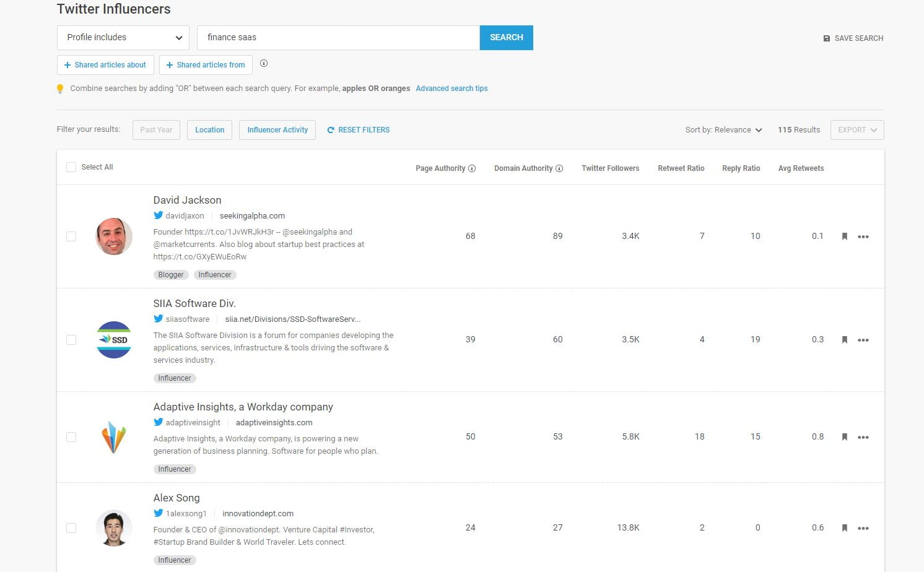This screenshot has width=924, height=572.
Task: Open the SIIA SSD logo thumbnail
Action: tap(114, 340)
